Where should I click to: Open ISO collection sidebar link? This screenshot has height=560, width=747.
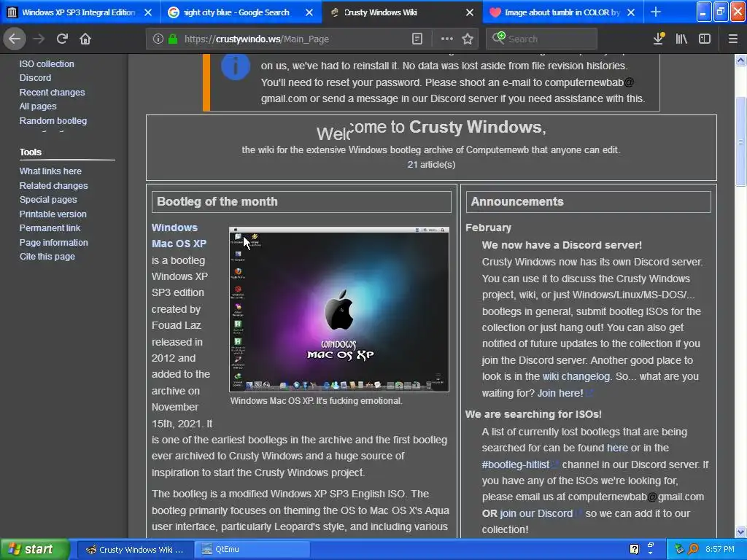point(47,64)
